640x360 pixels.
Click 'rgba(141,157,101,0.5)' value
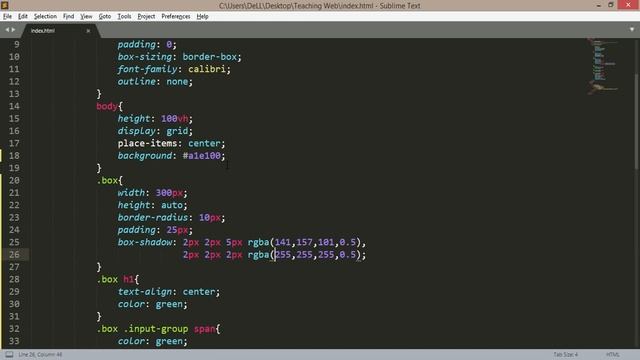(305, 242)
